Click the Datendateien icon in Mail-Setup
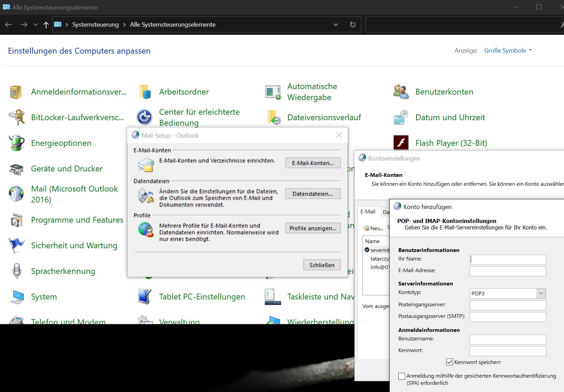 coord(146,196)
